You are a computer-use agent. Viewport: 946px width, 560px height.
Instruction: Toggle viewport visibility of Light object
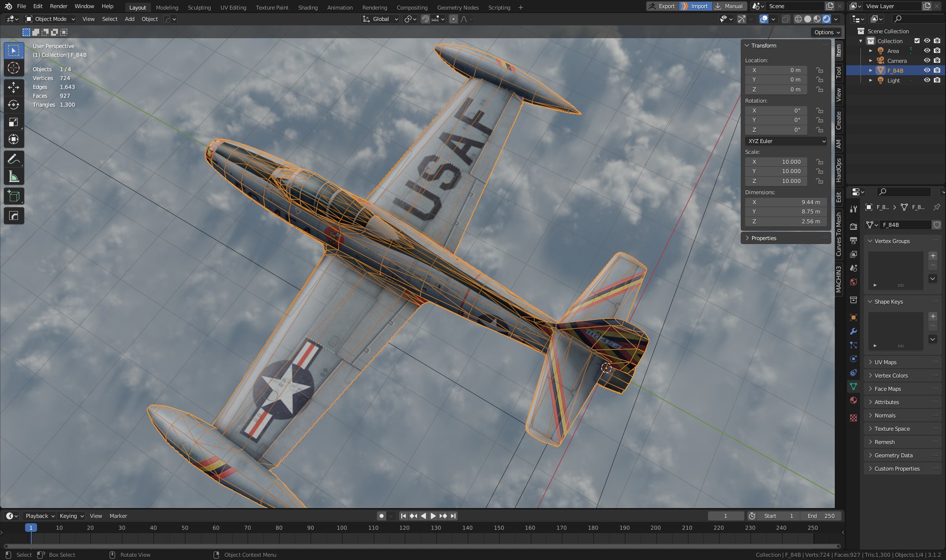click(x=927, y=80)
